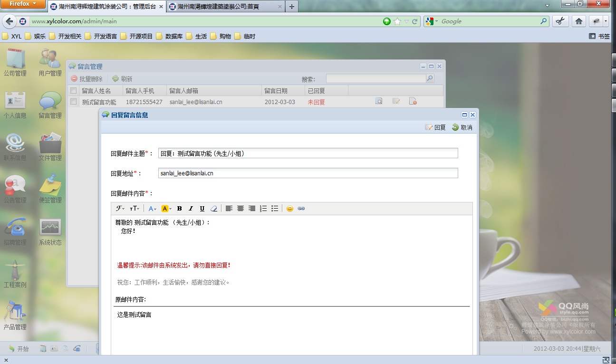Open the text color picker dropdown
Screen dimensions: 616x364
click(x=153, y=209)
